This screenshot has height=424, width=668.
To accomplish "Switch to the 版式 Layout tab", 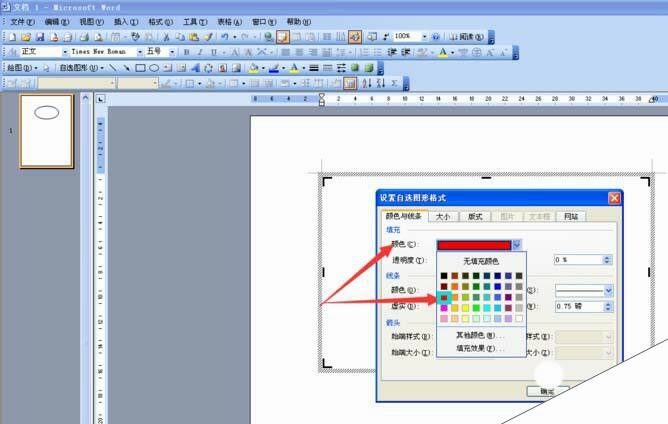I will [475, 216].
